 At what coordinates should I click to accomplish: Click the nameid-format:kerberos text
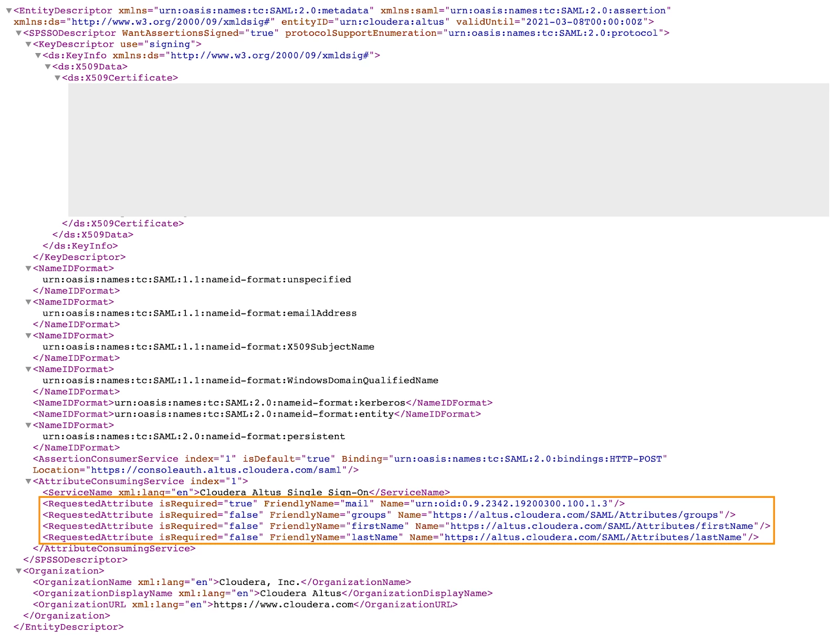coord(260,403)
